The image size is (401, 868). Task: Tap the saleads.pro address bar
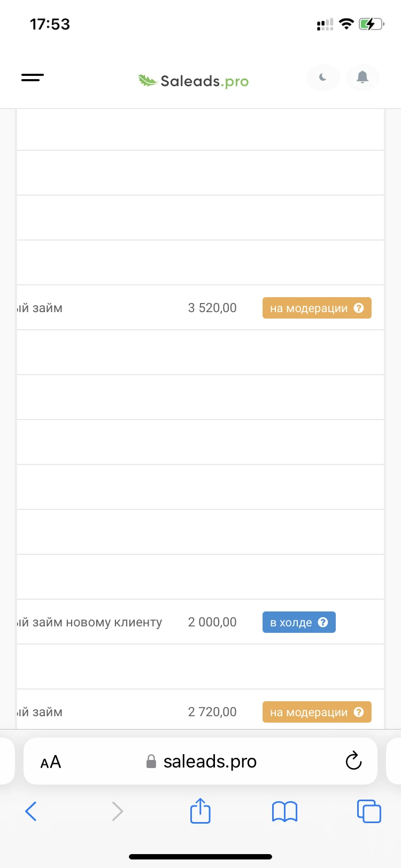[x=201, y=761]
